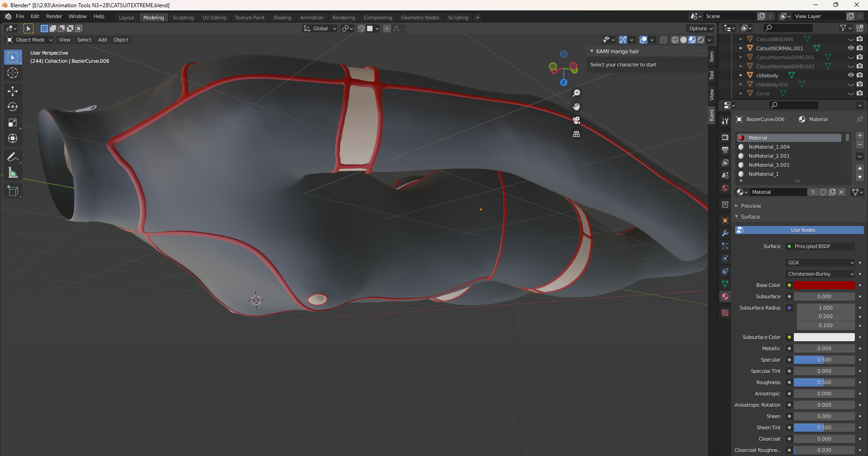The width and height of the screenshot is (868, 456).
Task: Open the Options dropdown
Action: (700, 28)
